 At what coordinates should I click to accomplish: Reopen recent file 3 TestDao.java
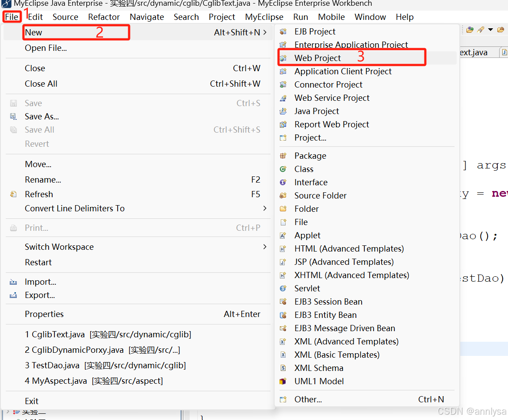(105, 366)
